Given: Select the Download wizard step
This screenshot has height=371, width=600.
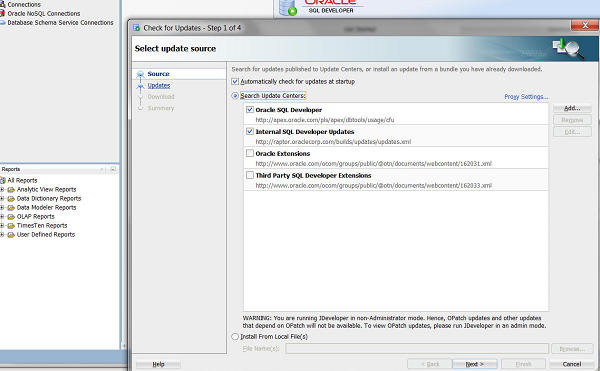Looking at the screenshot, I should coord(161,97).
